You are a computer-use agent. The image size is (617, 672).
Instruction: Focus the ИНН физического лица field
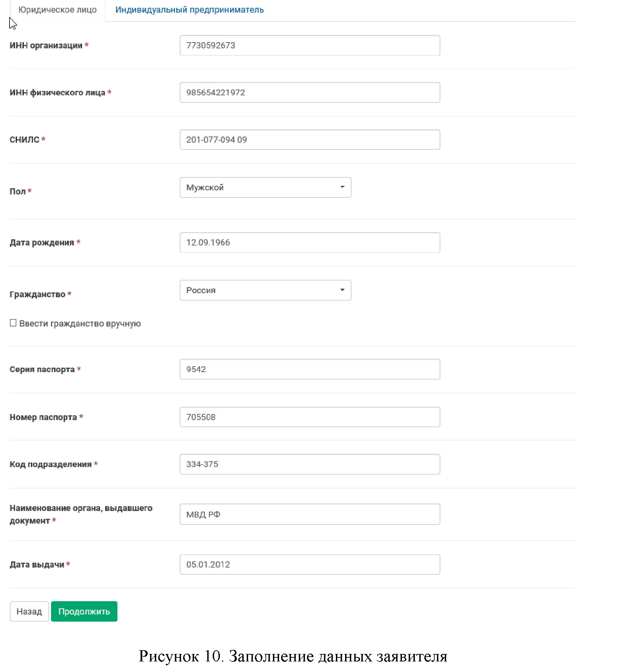coord(309,92)
